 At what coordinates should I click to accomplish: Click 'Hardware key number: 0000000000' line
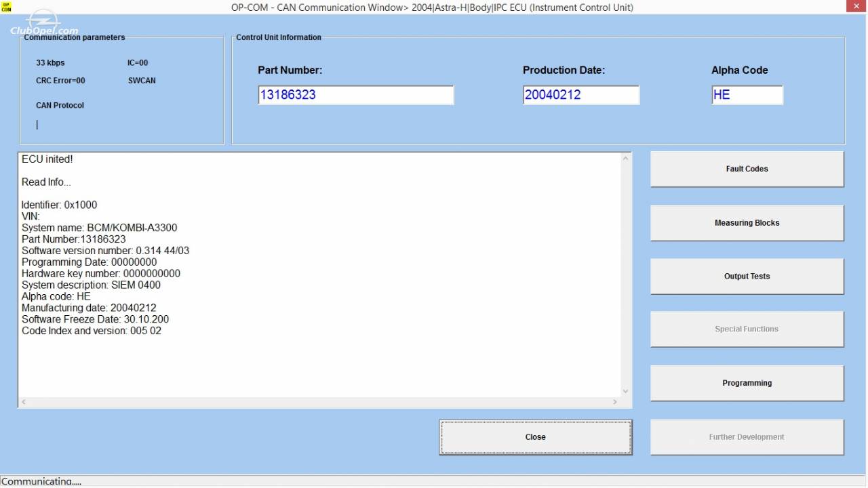click(101, 274)
